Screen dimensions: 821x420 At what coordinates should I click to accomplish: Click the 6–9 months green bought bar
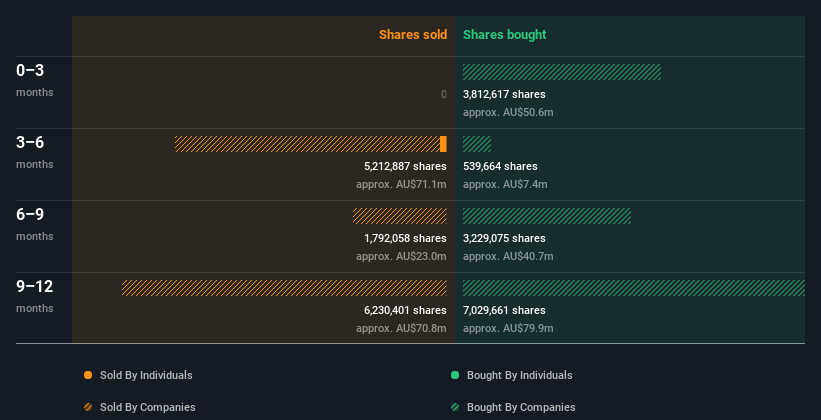point(547,216)
